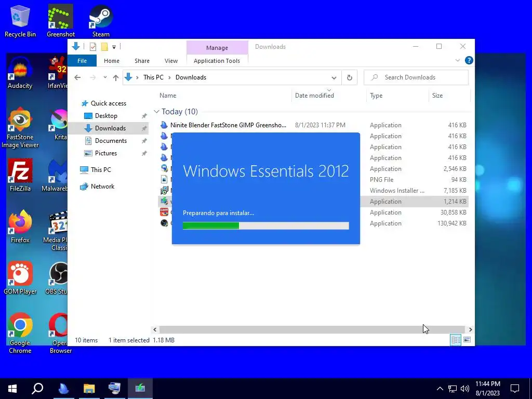Open the Application Tools tab
This screenshot has height=399, width=532.
coord(217,61)
